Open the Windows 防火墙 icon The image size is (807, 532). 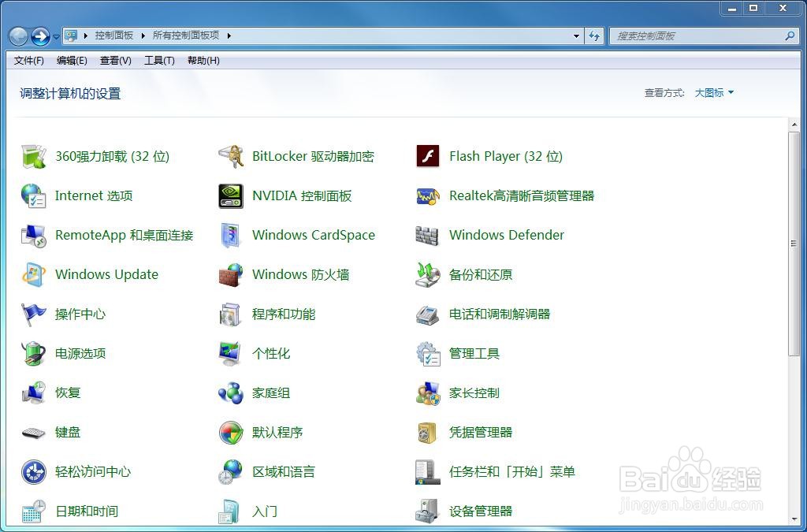point(231,275)
